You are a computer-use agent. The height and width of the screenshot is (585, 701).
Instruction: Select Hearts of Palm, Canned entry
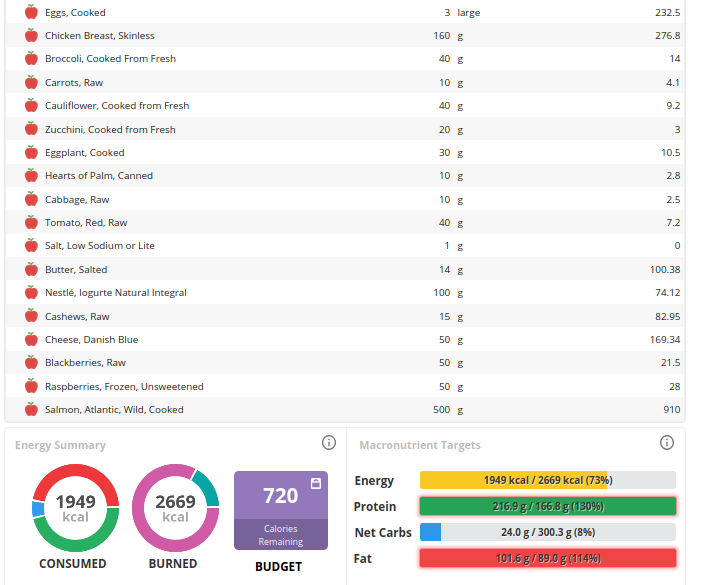click(x=99, y=176)
